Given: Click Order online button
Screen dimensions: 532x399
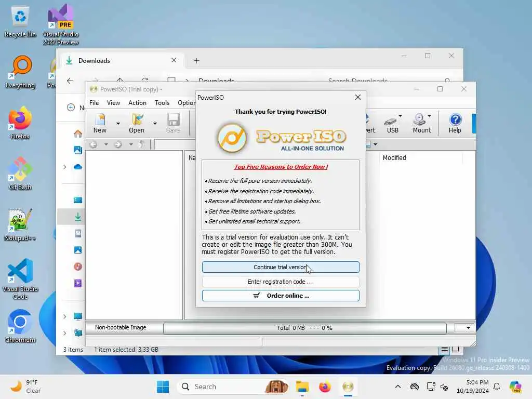Looking at the screenshot, I should tap(280, 296).
